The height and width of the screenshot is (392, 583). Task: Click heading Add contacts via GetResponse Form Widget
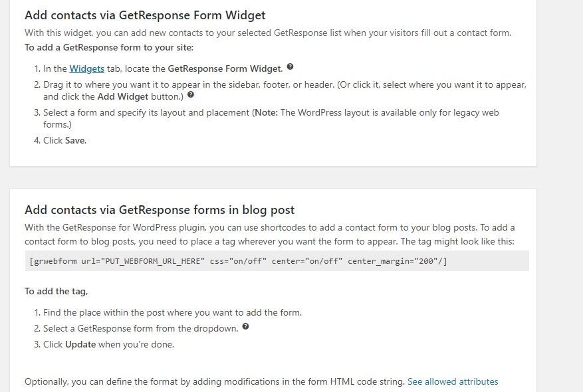pos(145,15)
